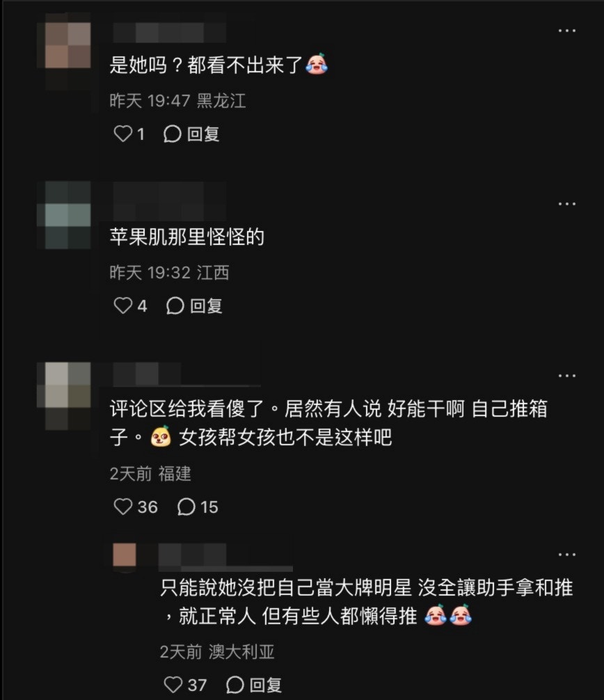The width and height of the screenshot is (604, 700).
Task: Open the username above the 评论区给我看傻了 comment
Action: pyautogui.click(x=147, y=374)
